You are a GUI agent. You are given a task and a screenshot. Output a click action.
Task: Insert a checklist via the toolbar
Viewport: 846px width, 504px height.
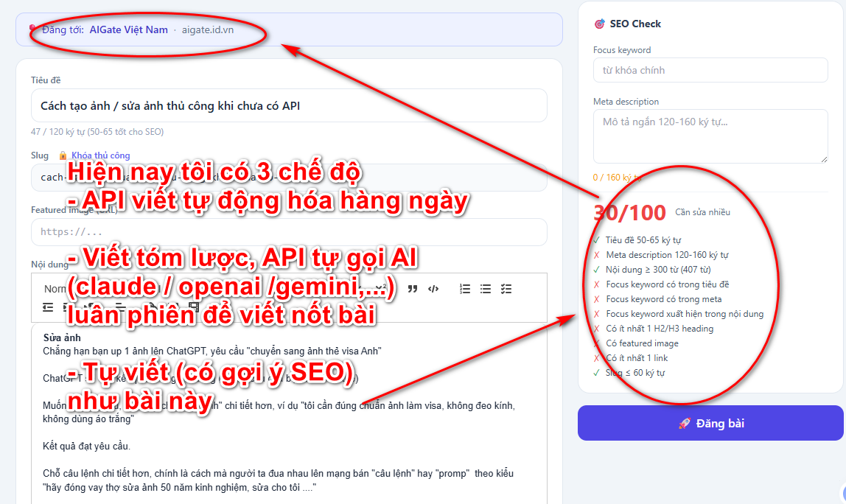[x=506, y=289]
